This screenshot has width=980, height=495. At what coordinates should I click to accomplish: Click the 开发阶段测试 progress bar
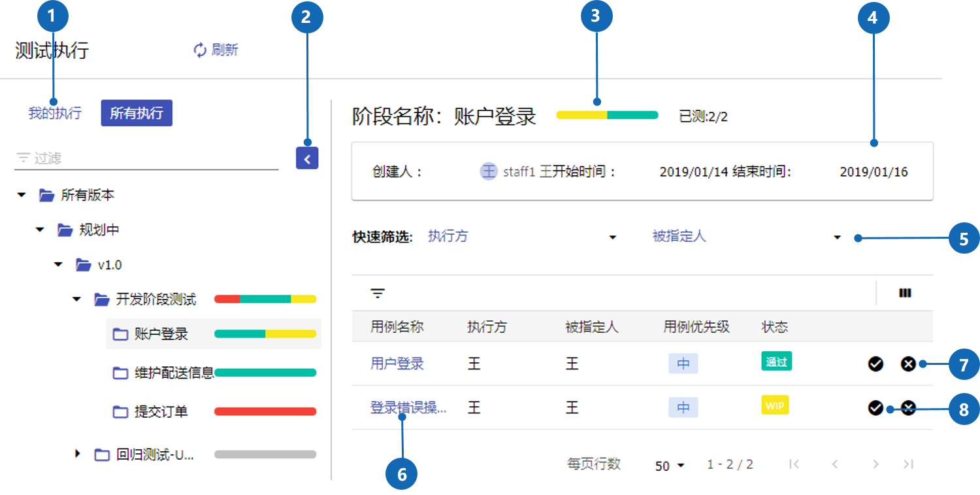[x=265, y=299]
